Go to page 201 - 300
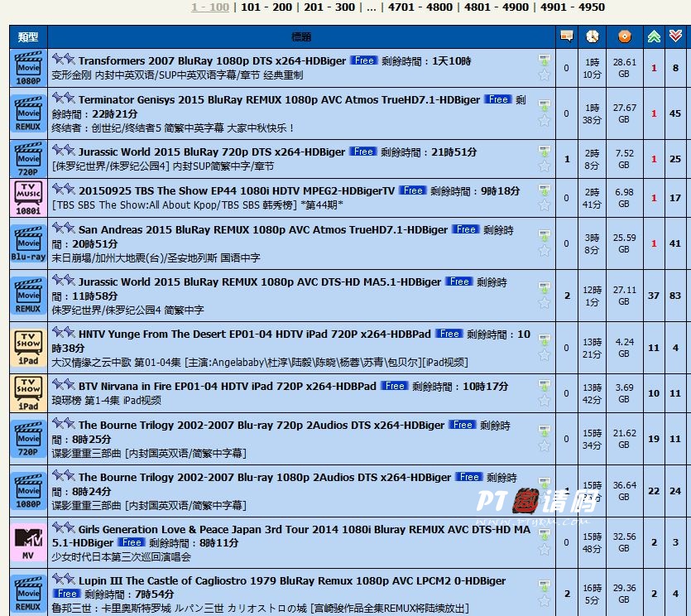The height and width of the screenshot is (616, 691). coord(329,7)
